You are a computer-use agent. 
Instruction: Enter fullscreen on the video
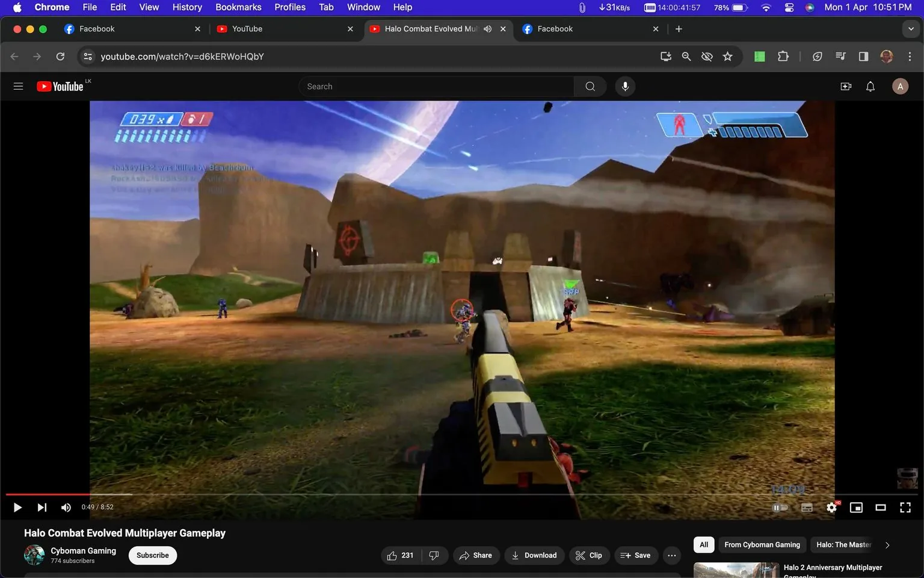905,507
